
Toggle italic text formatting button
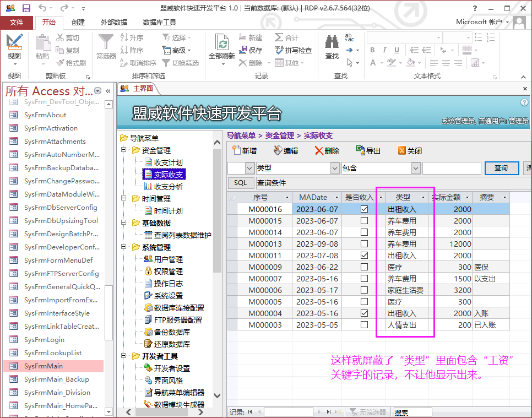pos(384,50)
